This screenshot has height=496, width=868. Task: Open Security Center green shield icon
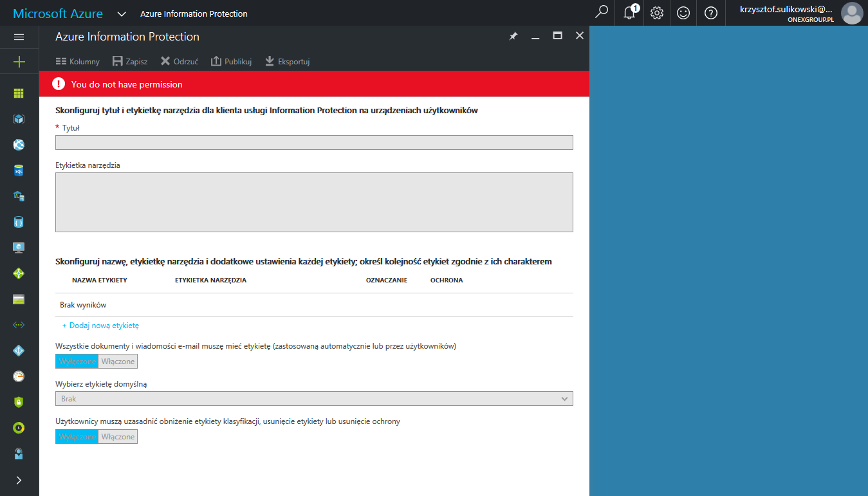click(19, 402)
